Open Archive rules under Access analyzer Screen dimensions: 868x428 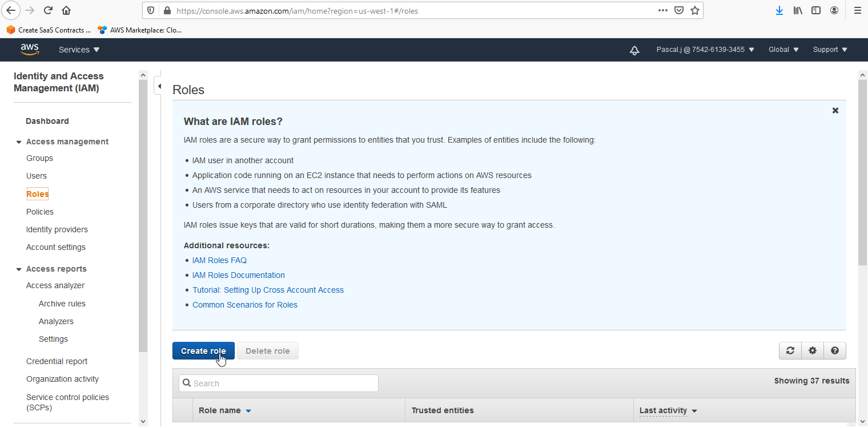(x=62, y=304)
